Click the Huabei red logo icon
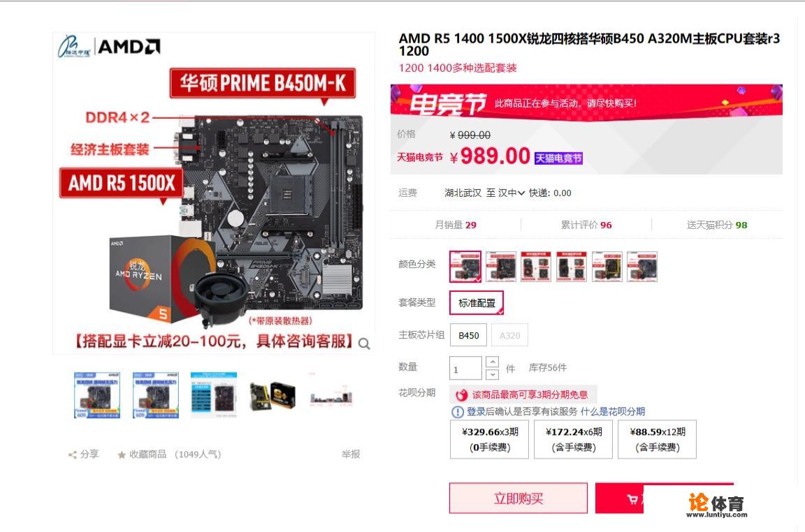This screenshot has height=532, width=805. 462,394
